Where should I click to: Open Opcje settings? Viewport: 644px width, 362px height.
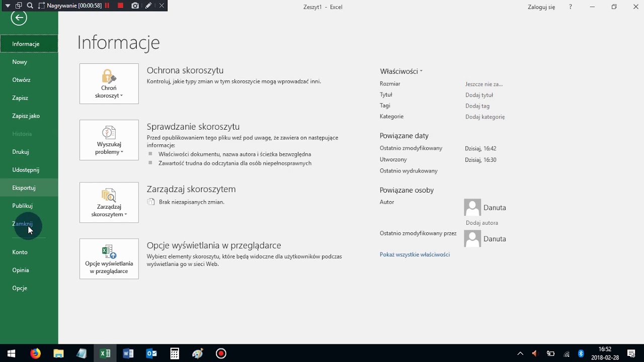click(x=29, y=288)
